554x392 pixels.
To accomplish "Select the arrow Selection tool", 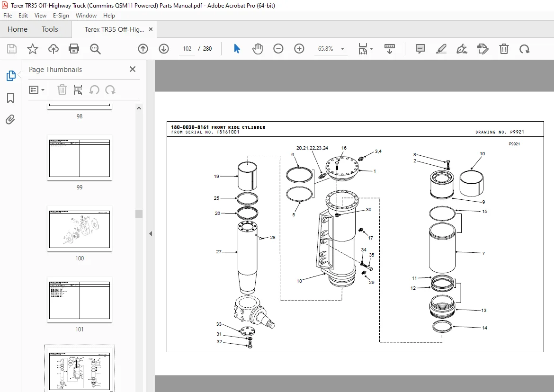I will (237, 49).
